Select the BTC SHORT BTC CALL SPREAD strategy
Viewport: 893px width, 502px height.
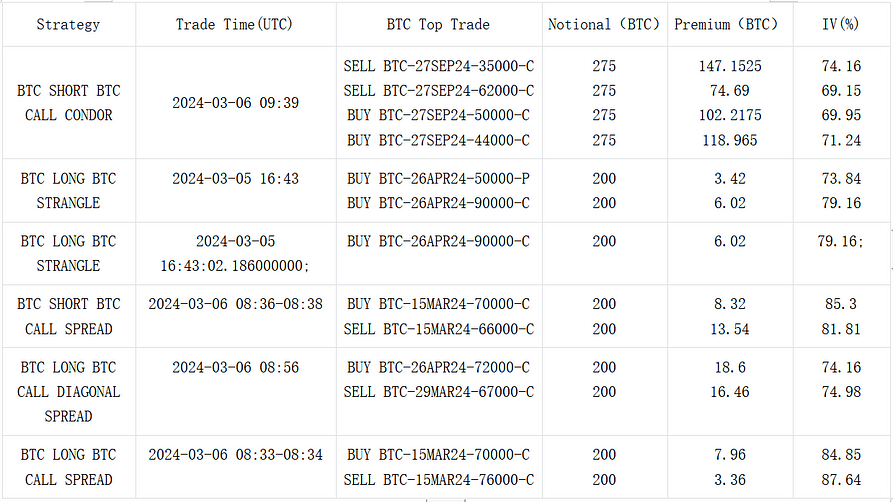click(68, 316)
